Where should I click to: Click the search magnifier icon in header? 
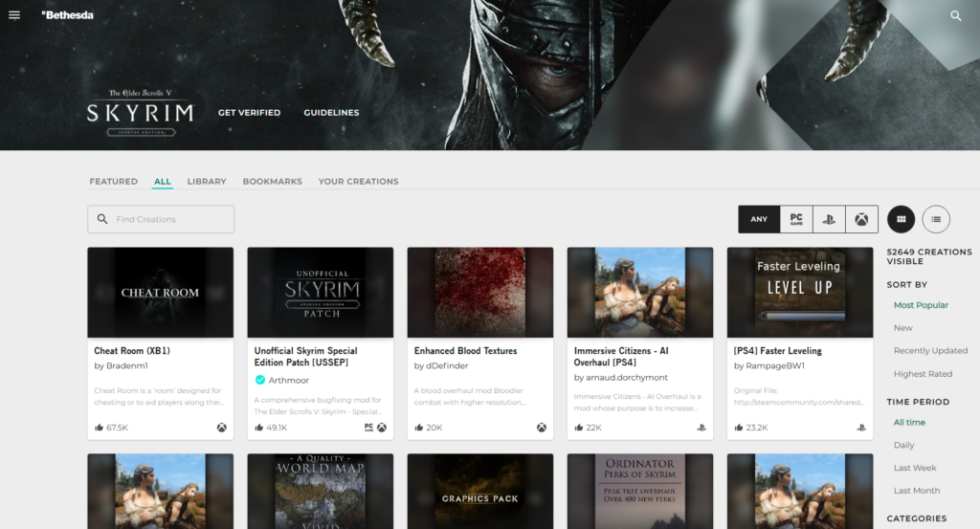pyautogui.click(x=955, y=16)
